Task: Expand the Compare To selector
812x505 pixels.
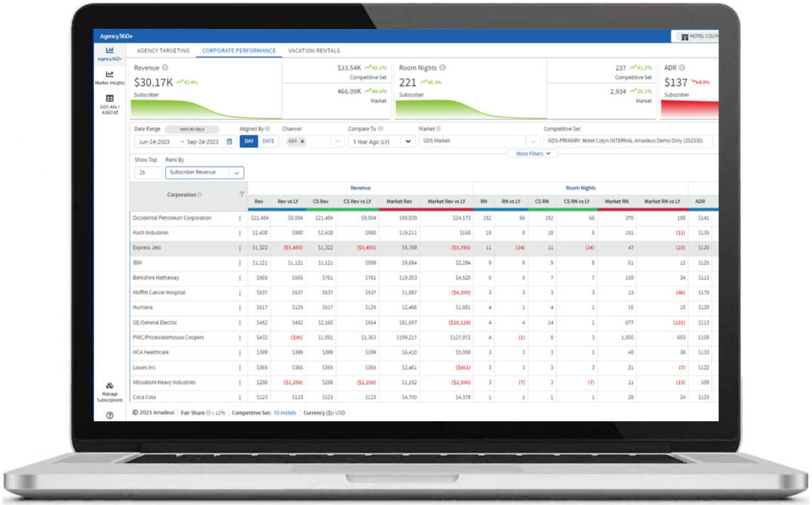Action: (409, 141)
